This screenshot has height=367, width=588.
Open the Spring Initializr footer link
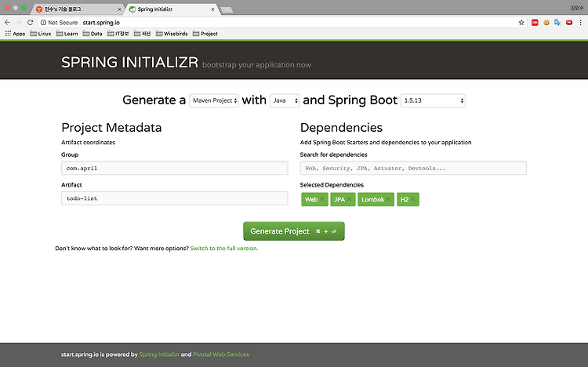159,354
